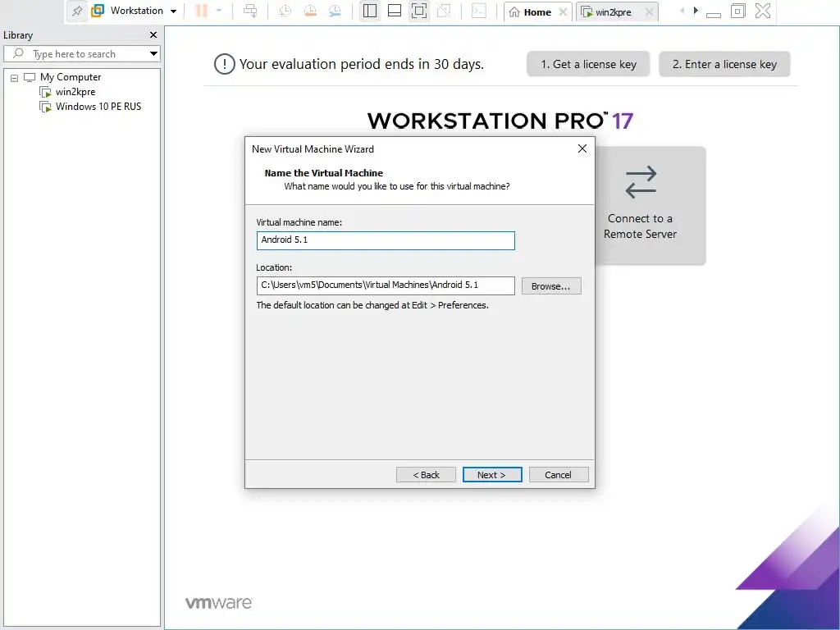Click the suspend (pause) VM icon
840x630 pixels.
tap(202, 11)
